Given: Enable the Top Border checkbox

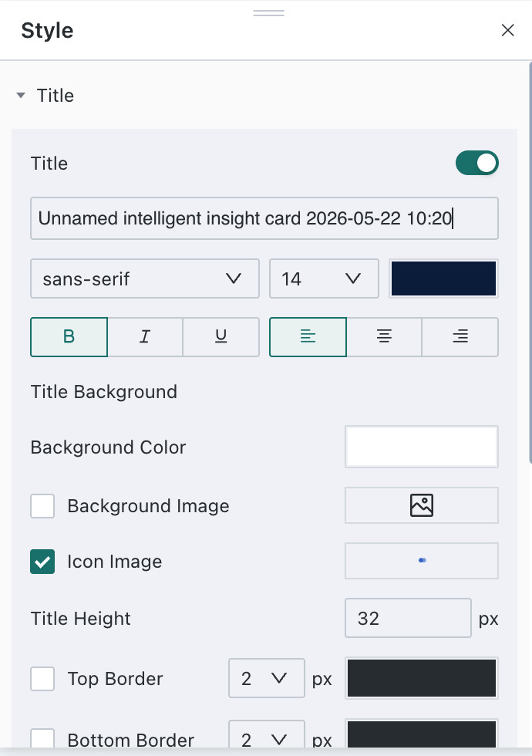Looking at the screenshot, I should click(42, 679).
